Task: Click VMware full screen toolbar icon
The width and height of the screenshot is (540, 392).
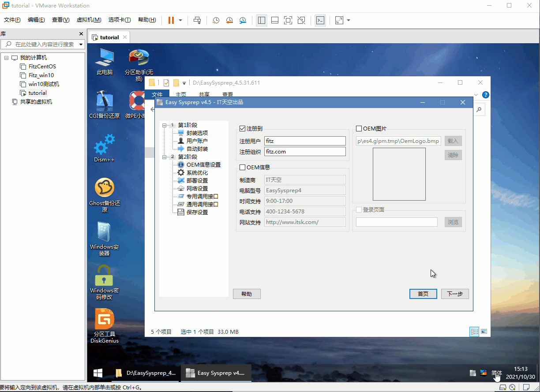Action: point(288,20)
